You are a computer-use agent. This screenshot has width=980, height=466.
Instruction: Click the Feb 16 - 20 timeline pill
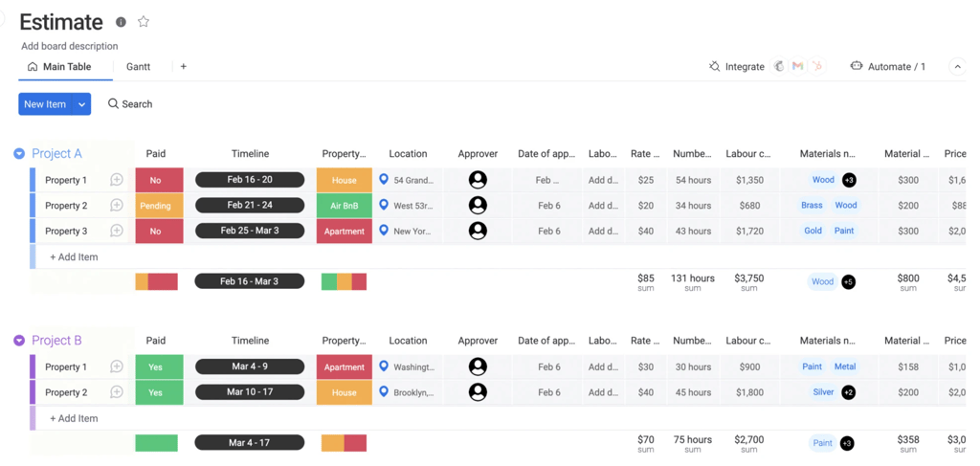pyautogui.click(x=250, y=180)
